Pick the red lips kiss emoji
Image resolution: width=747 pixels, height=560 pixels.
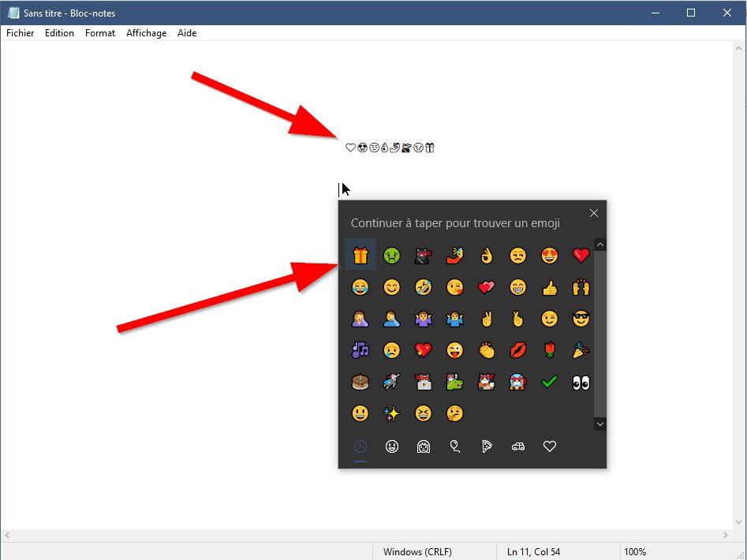[x=517, y=350]
